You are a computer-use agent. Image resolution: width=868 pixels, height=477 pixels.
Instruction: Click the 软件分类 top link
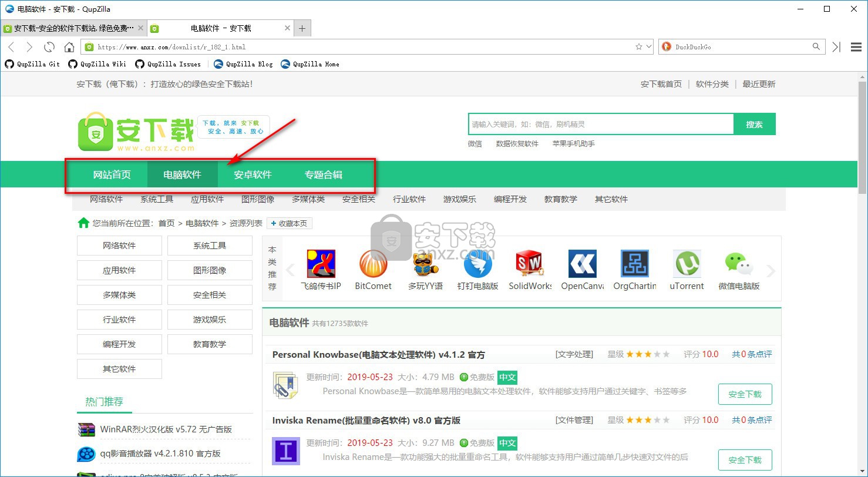(x=712, y=84)
